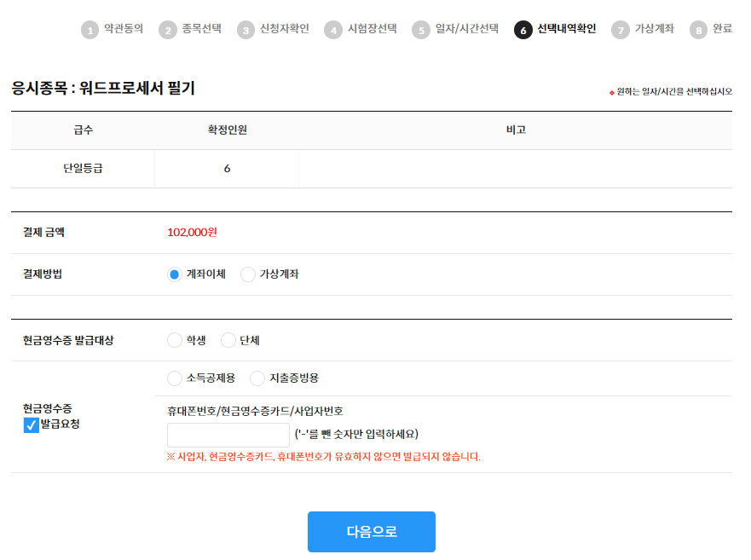
Task: Choose 소득공제용 receipt type
Action: 175,378
